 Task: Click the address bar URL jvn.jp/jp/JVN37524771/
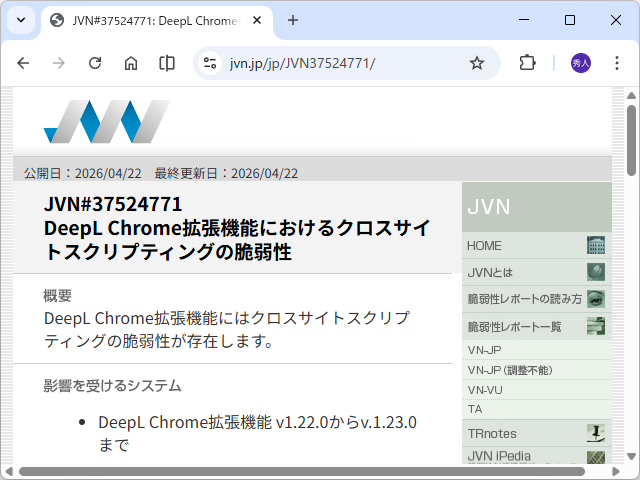[302, 63]
